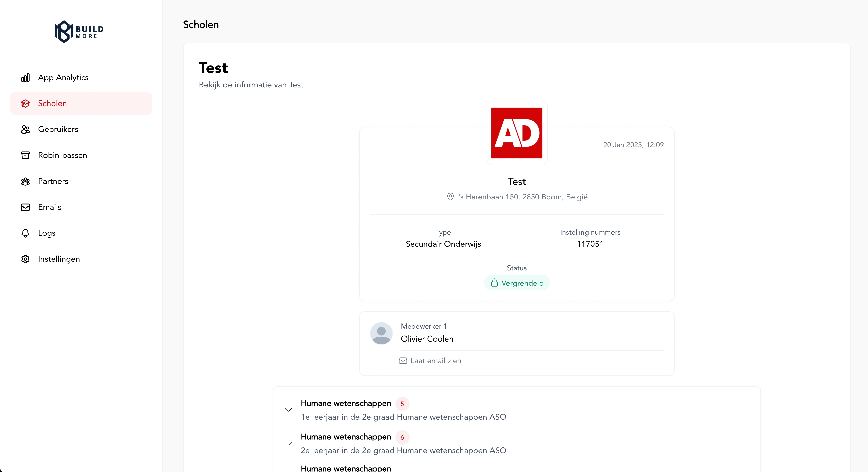
Task: Click the Instellingen gear icon
Action: point(25,259)
